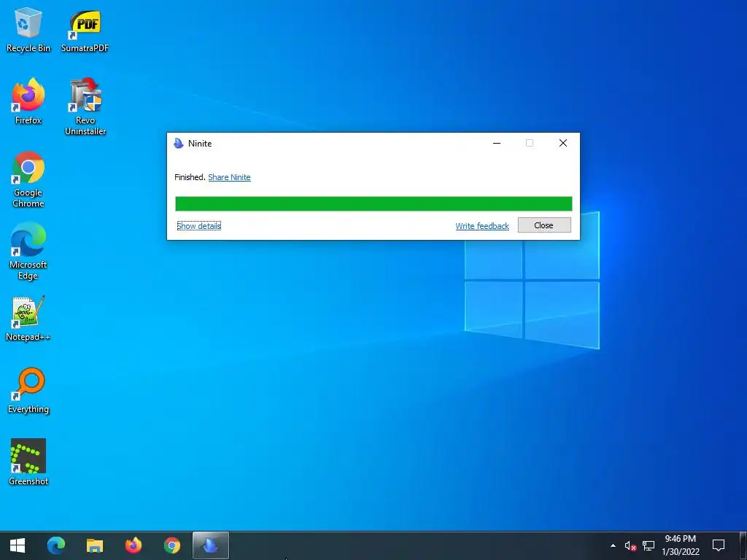The height and width of the screenshot is (560, 747).
Task: Open the Windows Start menu
Action: 18,545
